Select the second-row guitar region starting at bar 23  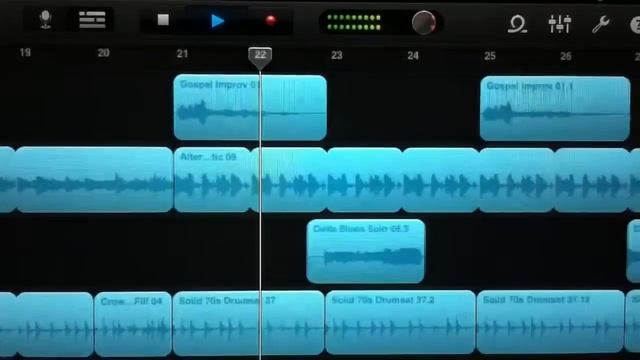[x=364, y=180]
